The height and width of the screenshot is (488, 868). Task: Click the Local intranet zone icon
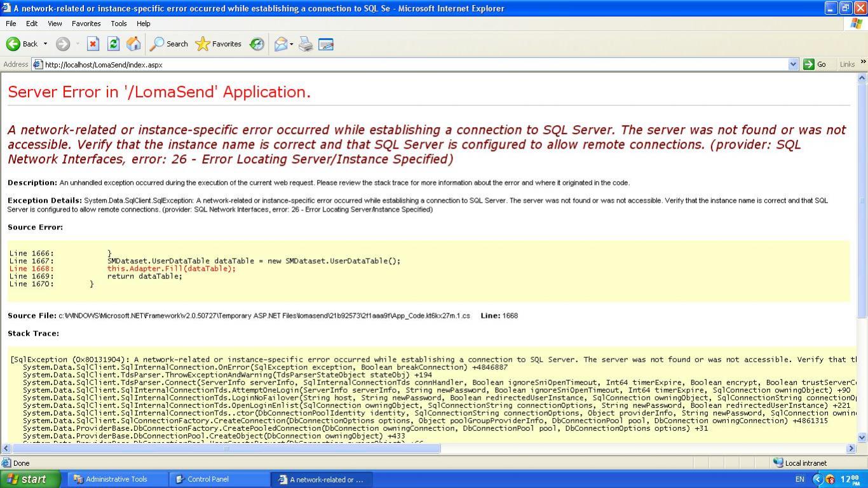[x=778, y=463]
